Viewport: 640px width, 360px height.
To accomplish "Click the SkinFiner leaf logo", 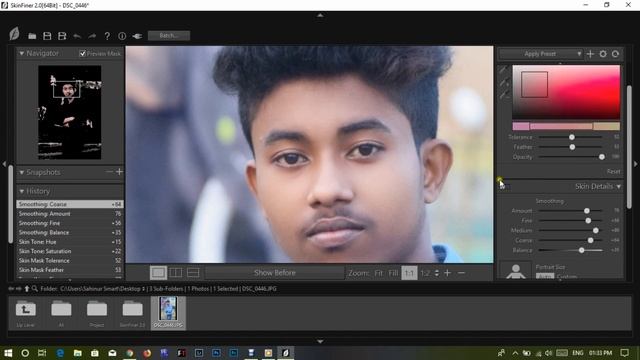I will click(x=14, y=34).
